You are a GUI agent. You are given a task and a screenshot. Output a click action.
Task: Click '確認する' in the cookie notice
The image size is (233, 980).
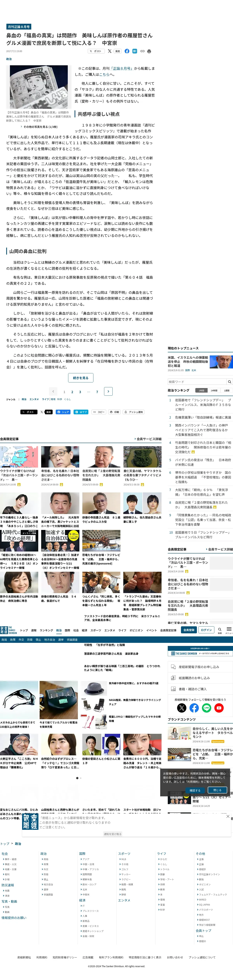point(195,790)
